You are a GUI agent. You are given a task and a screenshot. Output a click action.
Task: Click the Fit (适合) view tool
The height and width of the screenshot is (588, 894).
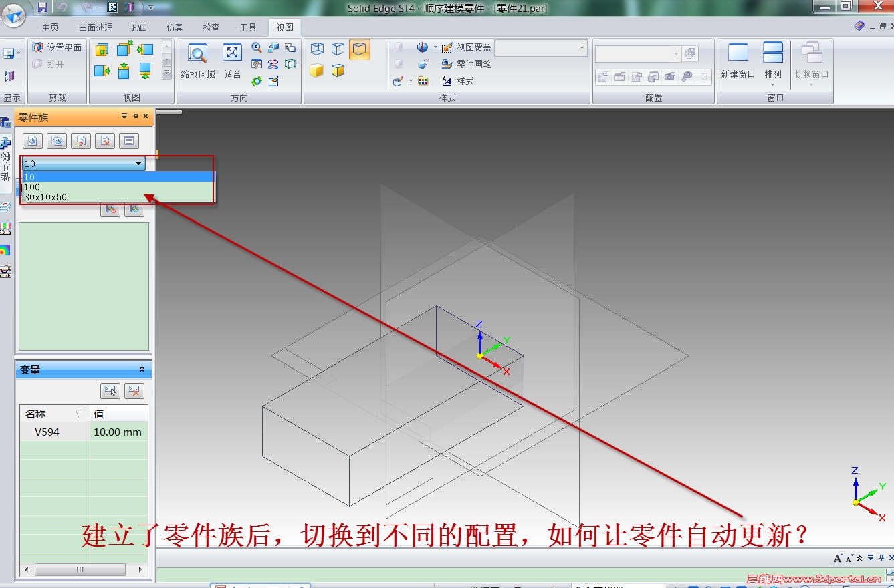click(232, 61)
